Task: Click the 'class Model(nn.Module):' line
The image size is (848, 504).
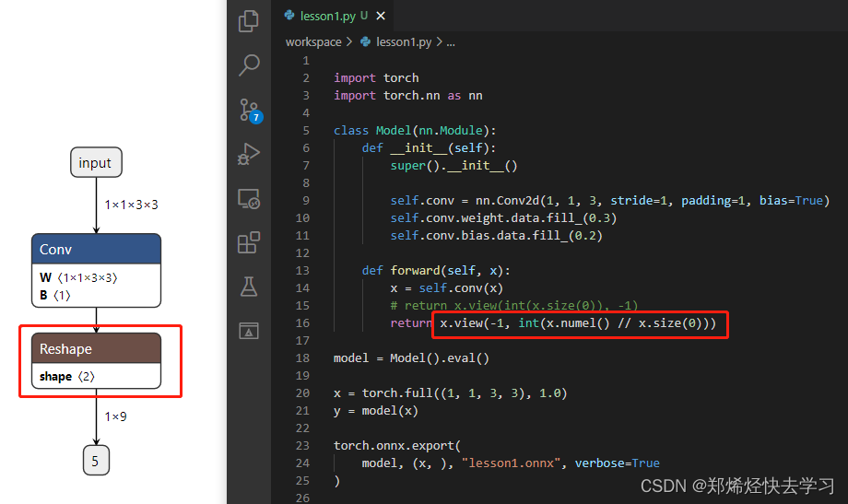Action: click(x=415, y=130)
